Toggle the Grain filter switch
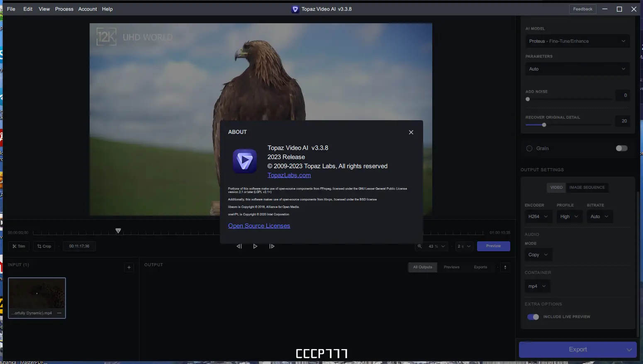 tap(621, 148)
